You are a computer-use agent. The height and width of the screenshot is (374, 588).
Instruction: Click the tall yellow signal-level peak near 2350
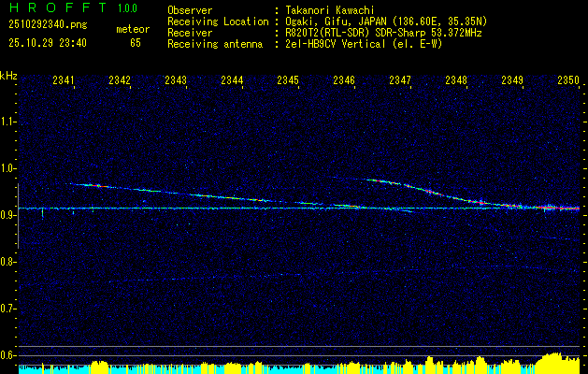coord(555,362)
